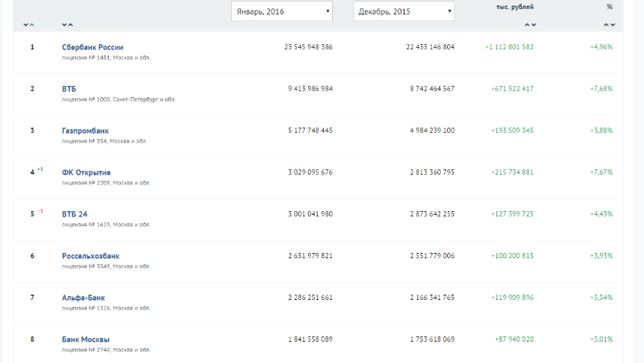Click percentage +3,93% for Россельхозбанк
644x363 pixels.
pos(601,256)
